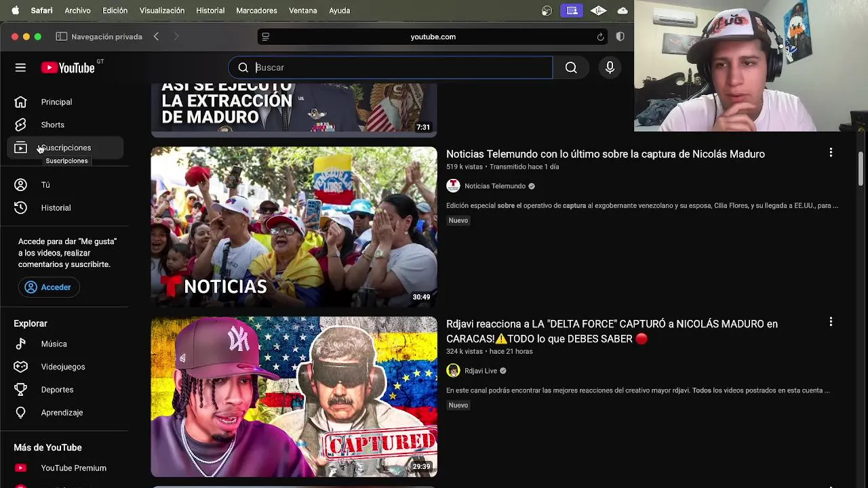
Task: Click the Navegación privada label
Action: coord(106,37)
